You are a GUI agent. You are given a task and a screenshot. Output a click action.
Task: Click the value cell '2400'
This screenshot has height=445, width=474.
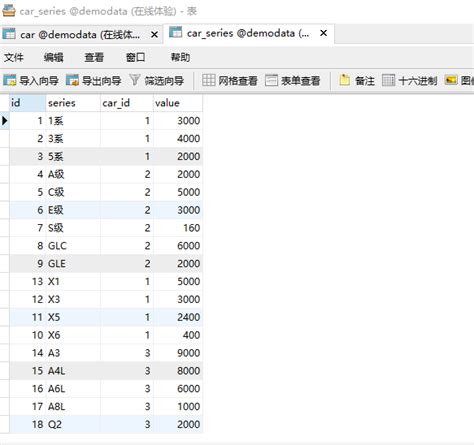178,317
